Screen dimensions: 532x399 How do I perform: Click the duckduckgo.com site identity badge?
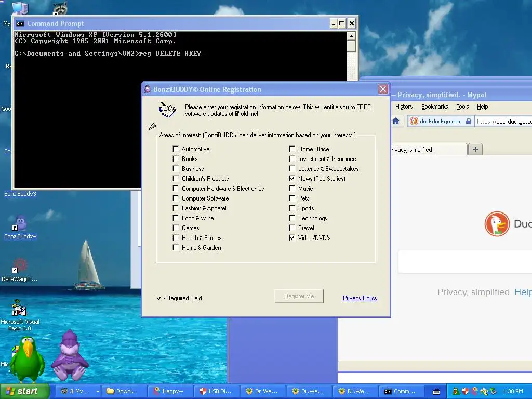click(x=440, y=121)
